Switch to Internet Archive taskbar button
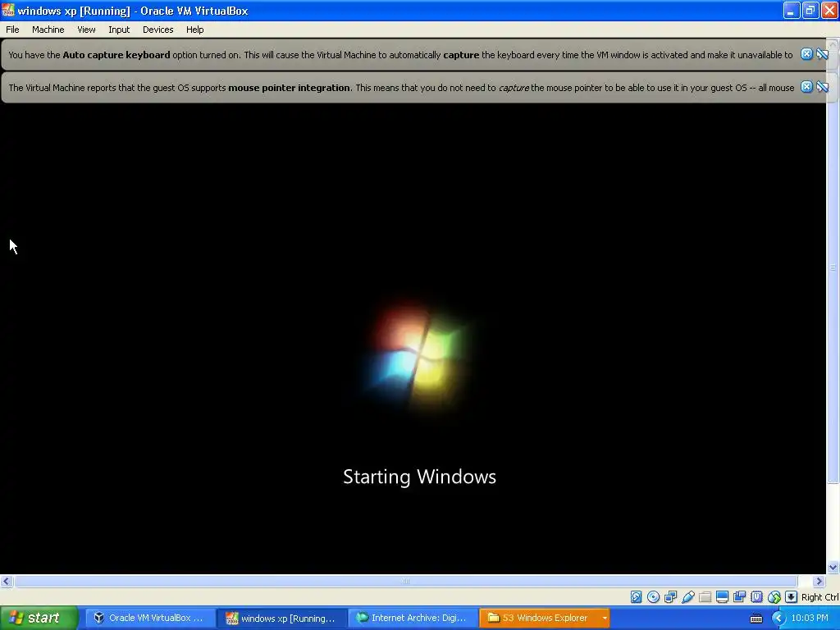The width and height of the screenshot is (840, 630). 413,619
